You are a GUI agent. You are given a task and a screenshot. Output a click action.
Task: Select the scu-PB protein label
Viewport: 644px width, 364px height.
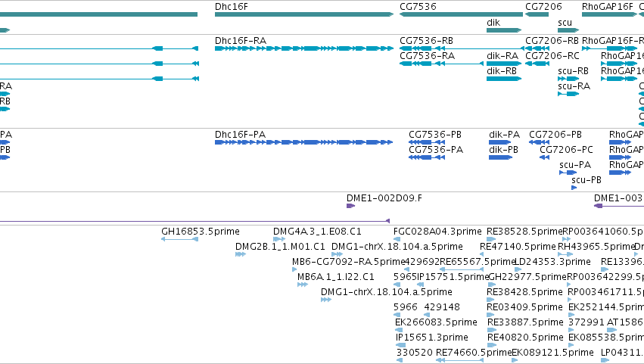pyautogui.click(x=586, y=180)
